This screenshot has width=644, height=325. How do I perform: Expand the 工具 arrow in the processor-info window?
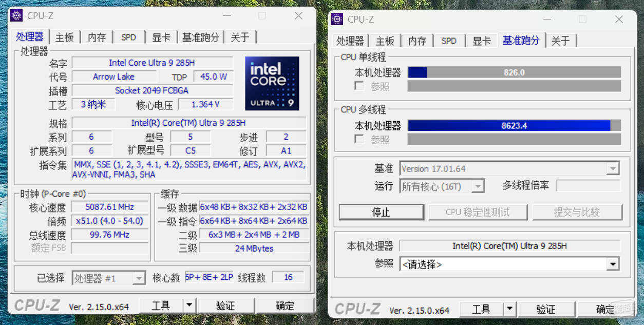(190, 306)
